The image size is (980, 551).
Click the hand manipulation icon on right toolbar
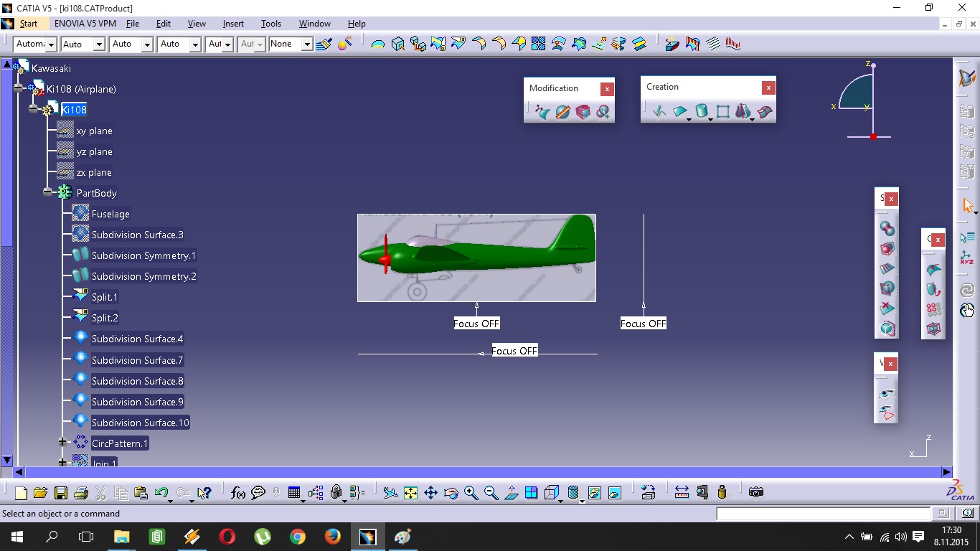pos(967,310)
